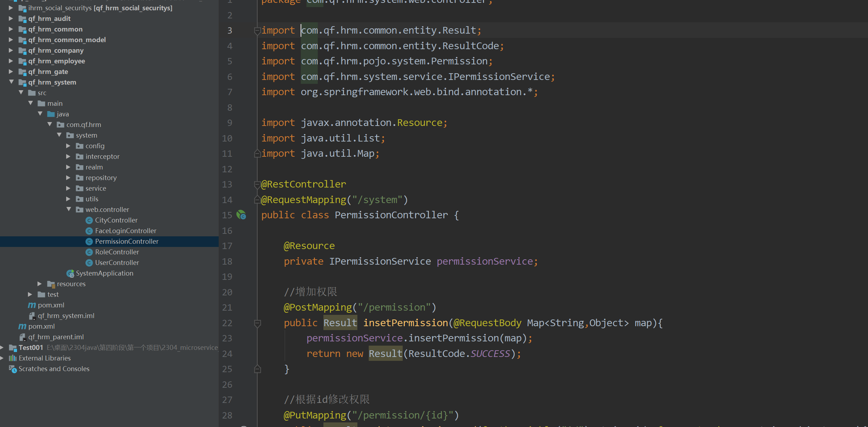Click the Maven icon for parent pom.xml
The width and height of the screenshot is (868, 427).
point(22,326)
